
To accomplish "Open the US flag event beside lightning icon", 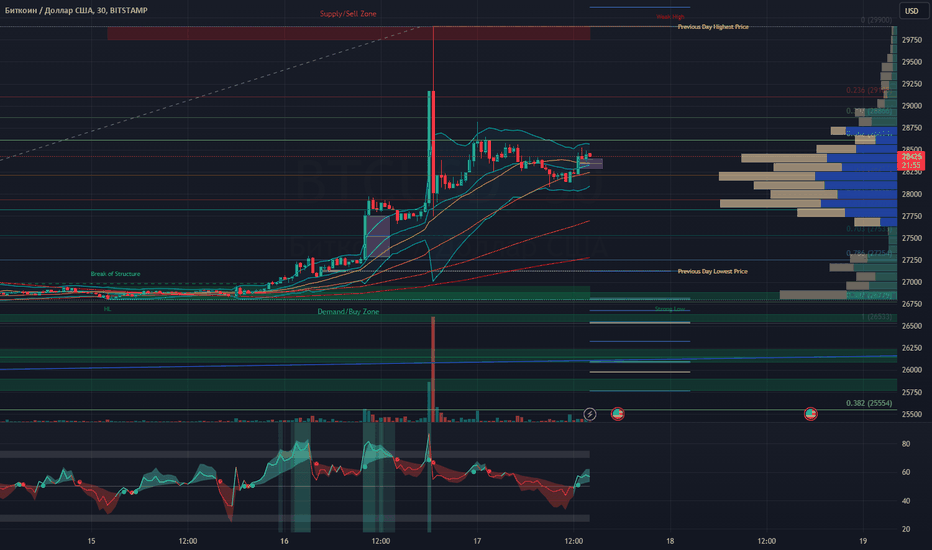I will coord(618,414).
